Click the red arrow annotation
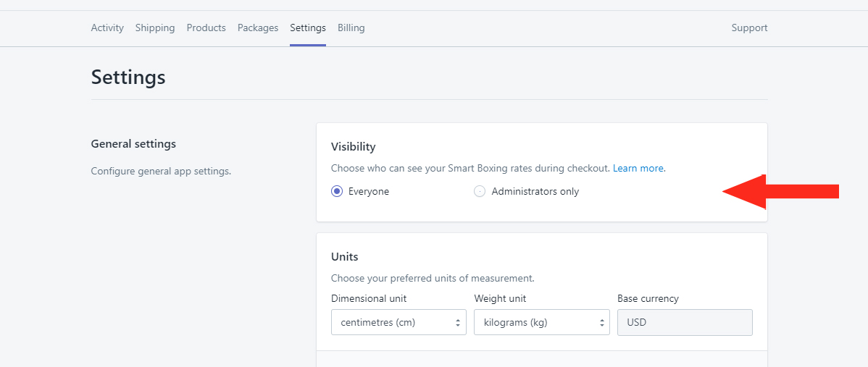Image resolution: width=868 pixels, height=367 pixels. point(780,192)
